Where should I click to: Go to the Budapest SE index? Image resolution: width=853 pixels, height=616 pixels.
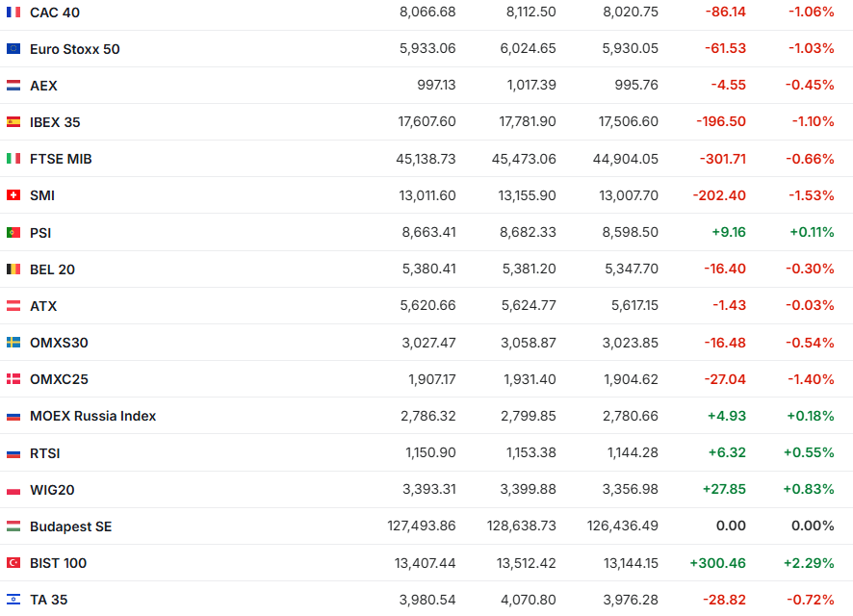[70, 526]
